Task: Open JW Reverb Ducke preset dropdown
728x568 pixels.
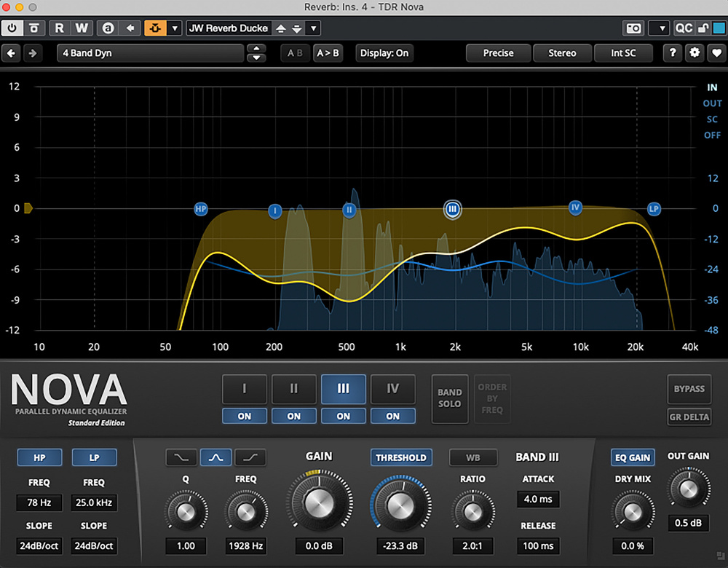Action: tap(312, 28)
